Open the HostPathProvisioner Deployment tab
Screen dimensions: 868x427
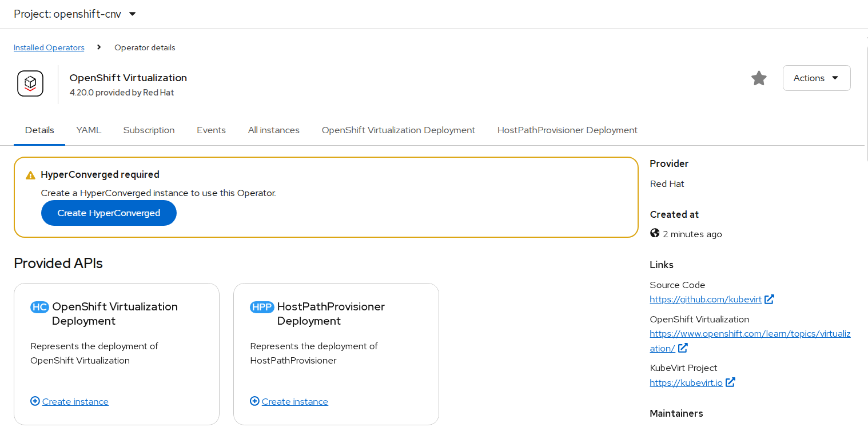[x=567, y=130]
